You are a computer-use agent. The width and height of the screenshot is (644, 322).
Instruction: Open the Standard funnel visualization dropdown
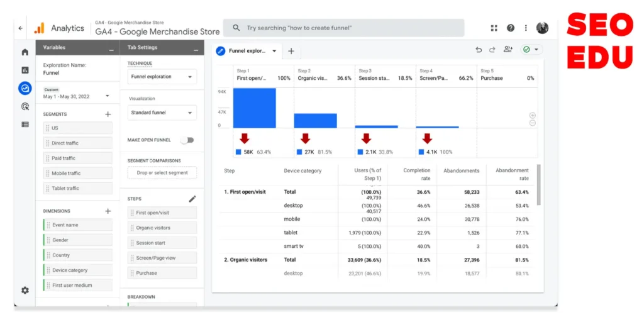click(x=162, y=113)
